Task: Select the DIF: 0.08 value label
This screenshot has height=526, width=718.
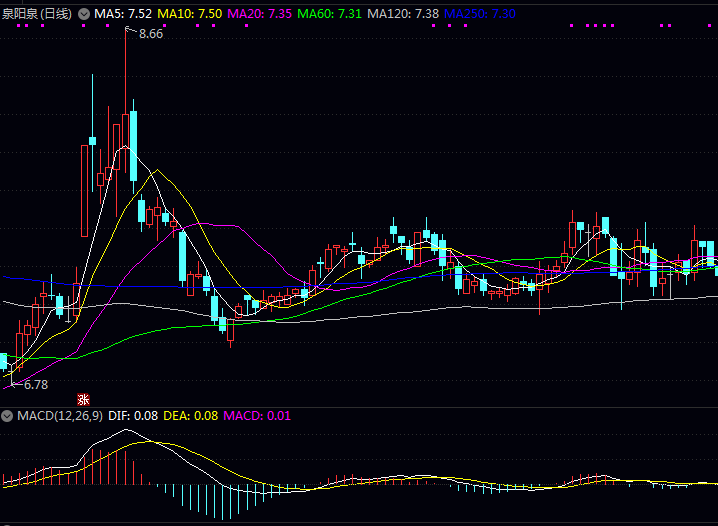Action: point(132,415)
